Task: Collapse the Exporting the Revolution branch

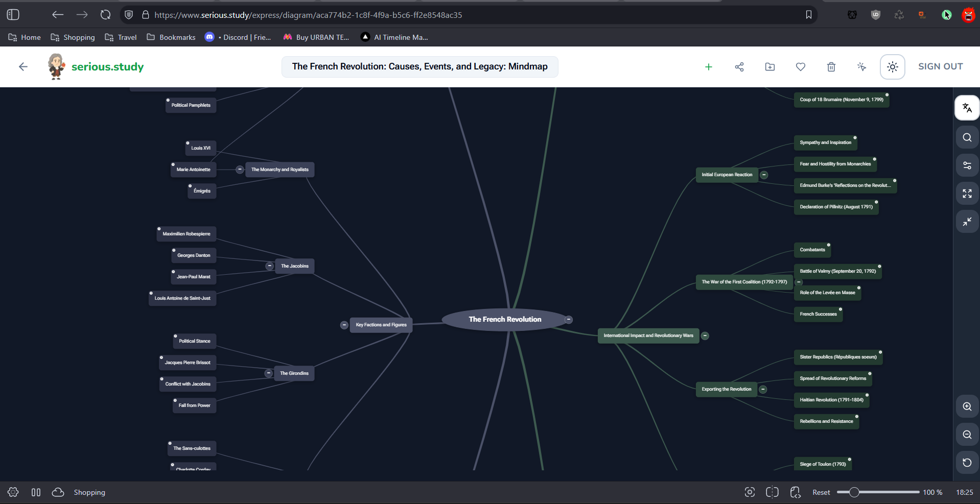Action: coord(763,389)
